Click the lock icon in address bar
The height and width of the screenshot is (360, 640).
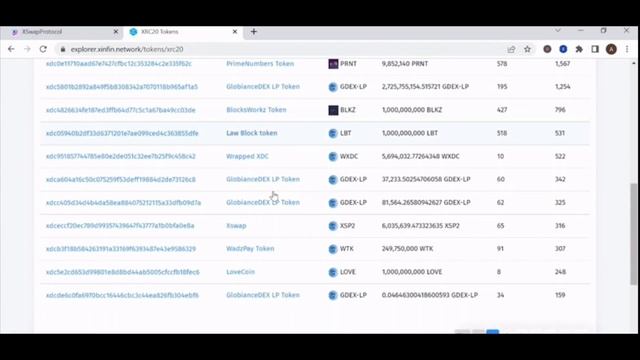click(x=62, y=49)
